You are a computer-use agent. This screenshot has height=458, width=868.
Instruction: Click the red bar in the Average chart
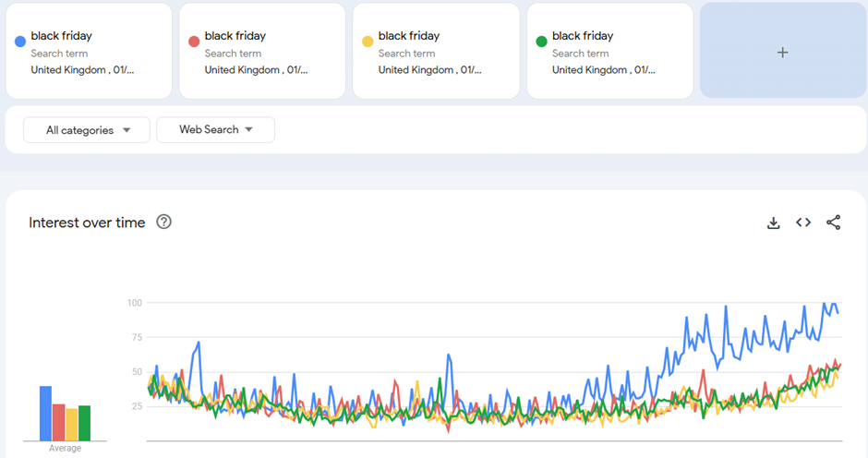point(58,422)
